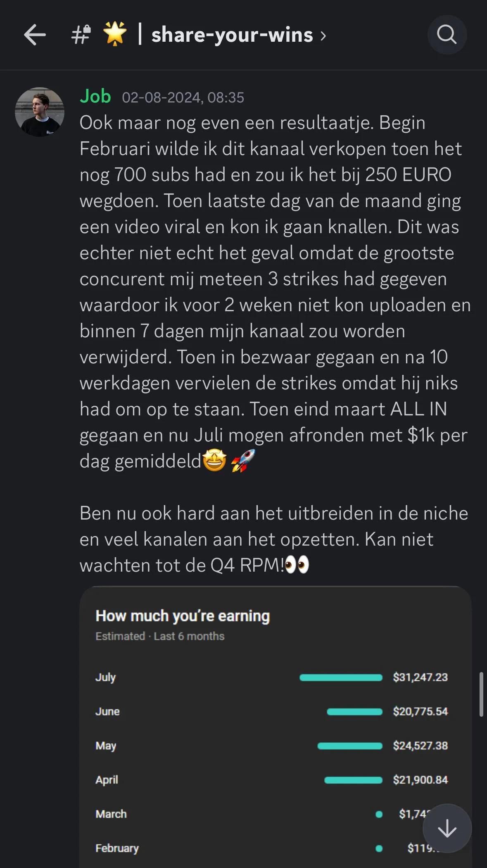The image size is (487, 868).
Task: Open Job's profile avatar
Action: 40,112
